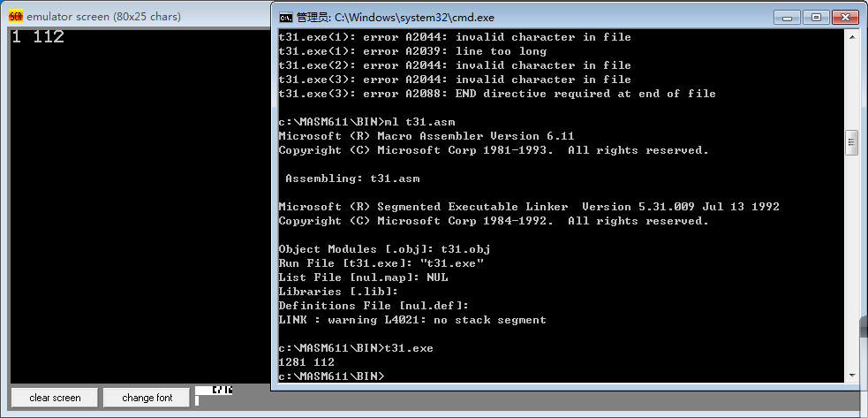
Task: Click the cmd scrollbar up arrow
Action: tap(852, 36)
